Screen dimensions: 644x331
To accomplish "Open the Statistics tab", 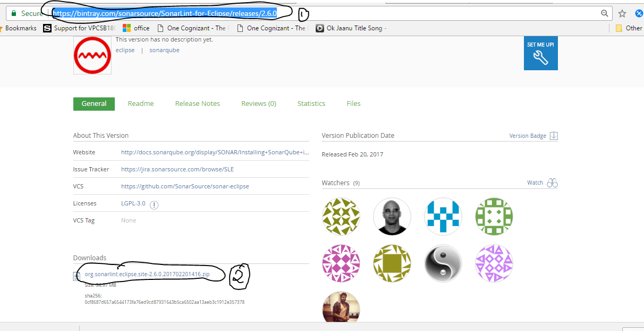I will click(x=311, y=104).
